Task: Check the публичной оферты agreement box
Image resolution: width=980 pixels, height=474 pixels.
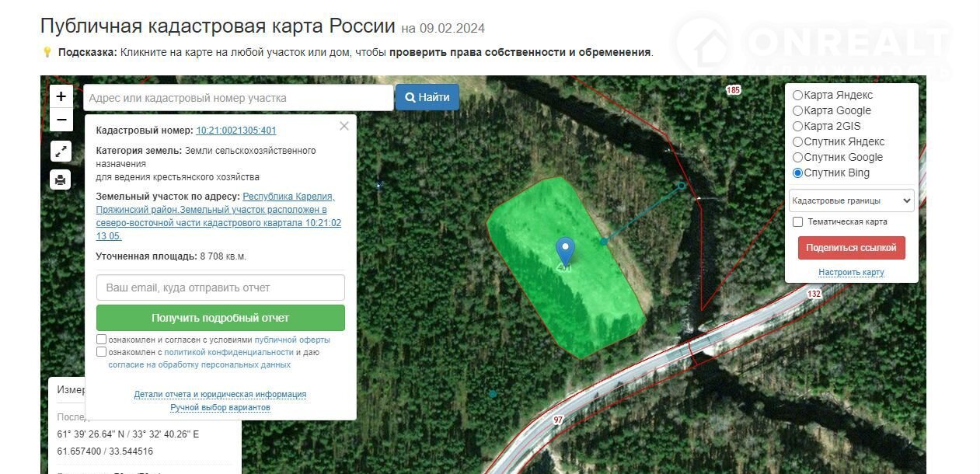Action: point(102,340)
